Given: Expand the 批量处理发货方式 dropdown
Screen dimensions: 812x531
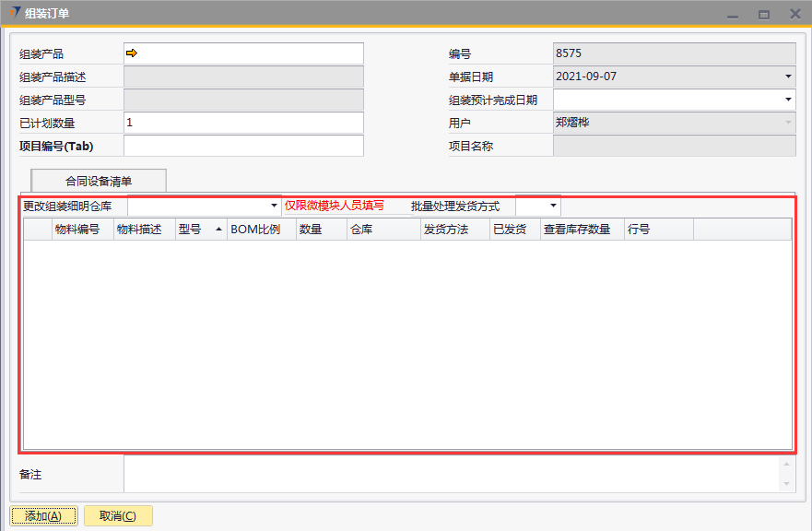Looking at the screenshot, I should (553, 206).
